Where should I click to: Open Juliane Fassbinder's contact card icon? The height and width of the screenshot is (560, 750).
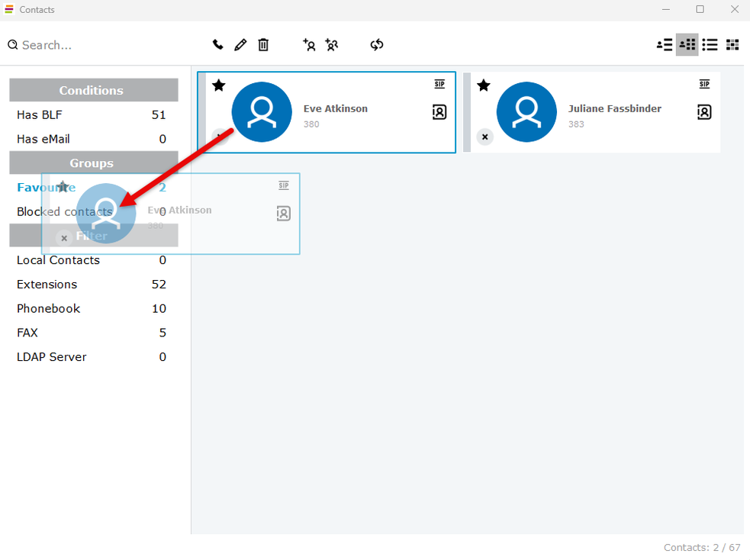point(704,112)
